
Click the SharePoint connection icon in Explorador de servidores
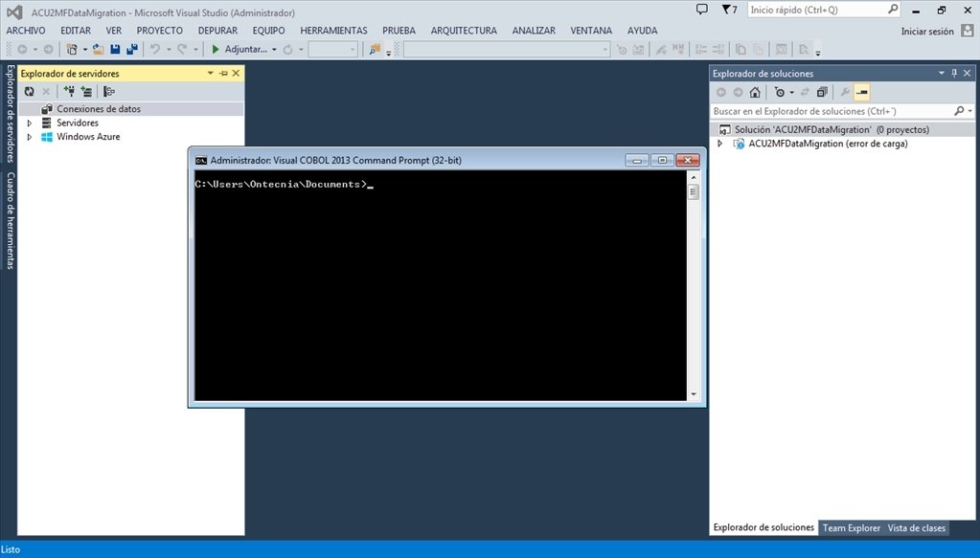(109, 92)
